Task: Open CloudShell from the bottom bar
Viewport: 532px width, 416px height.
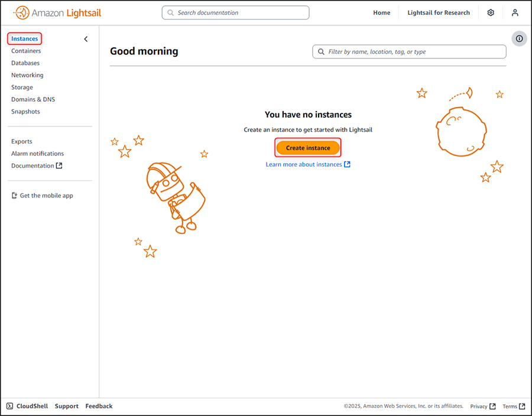Action: coord(27,406)
